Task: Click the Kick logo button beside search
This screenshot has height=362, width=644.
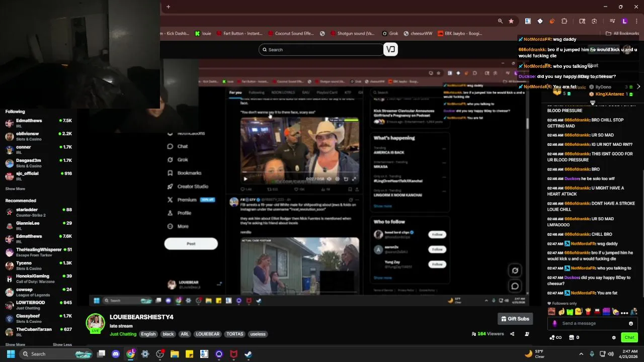Action: [390, 49]
